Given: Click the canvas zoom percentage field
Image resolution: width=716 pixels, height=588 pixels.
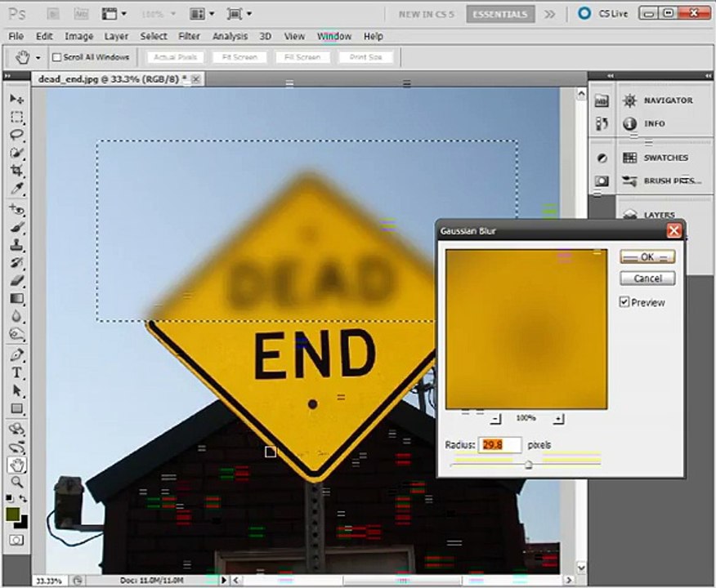Looking at the screenshot, I should (49, 581).
